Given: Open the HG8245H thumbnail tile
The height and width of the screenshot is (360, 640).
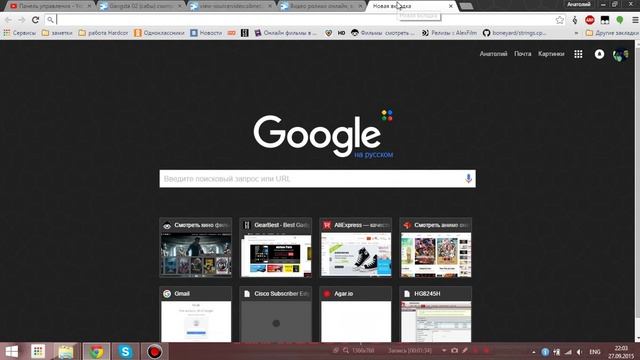Looking at the screenshot, I should 436,314.
